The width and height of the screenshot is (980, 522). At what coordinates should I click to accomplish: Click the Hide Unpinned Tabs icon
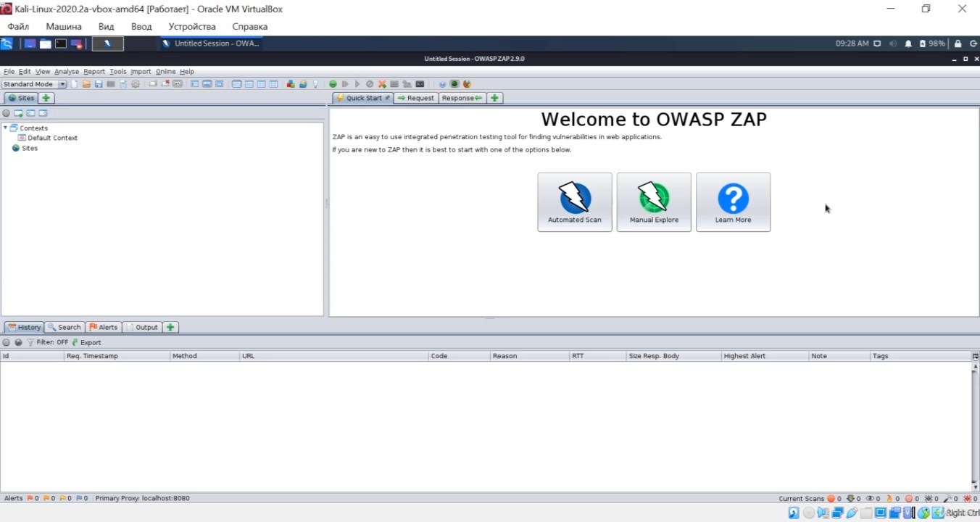[165, 84]
